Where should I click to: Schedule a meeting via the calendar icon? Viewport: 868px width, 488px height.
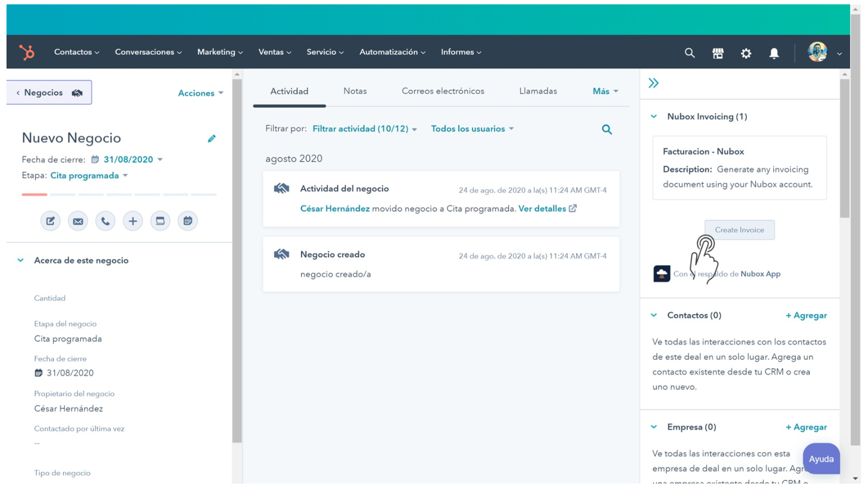point(188,221)
